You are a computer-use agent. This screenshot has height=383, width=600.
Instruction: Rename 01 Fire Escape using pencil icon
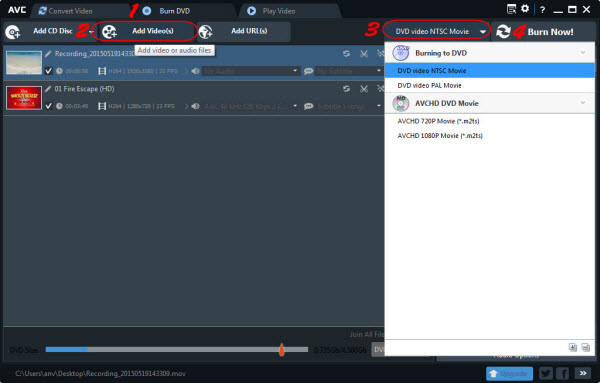click(48, 89)
